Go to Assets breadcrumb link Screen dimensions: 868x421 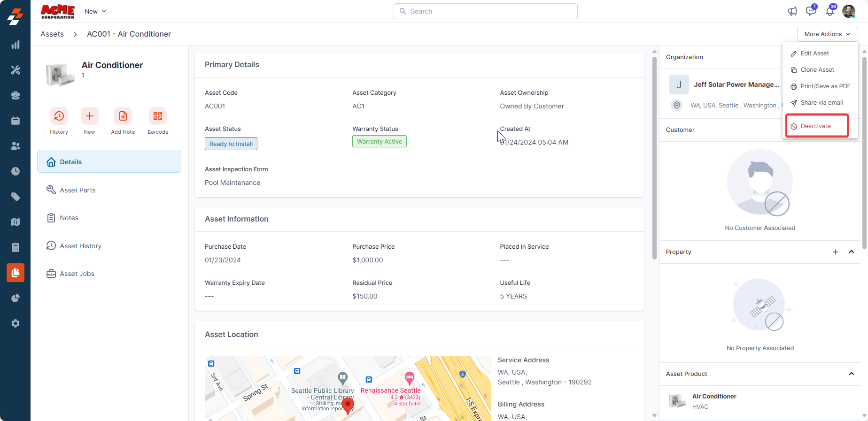[x=52, y=34]
